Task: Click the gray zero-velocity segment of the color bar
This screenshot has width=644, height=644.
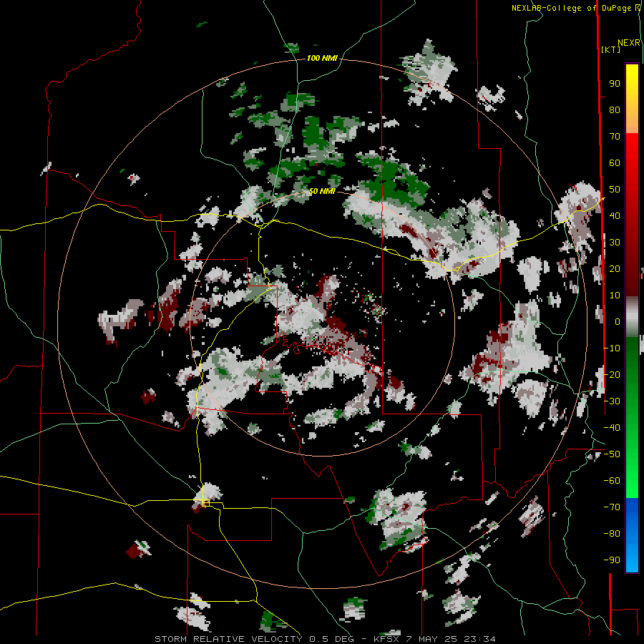Action: click(x=632, y=316)
